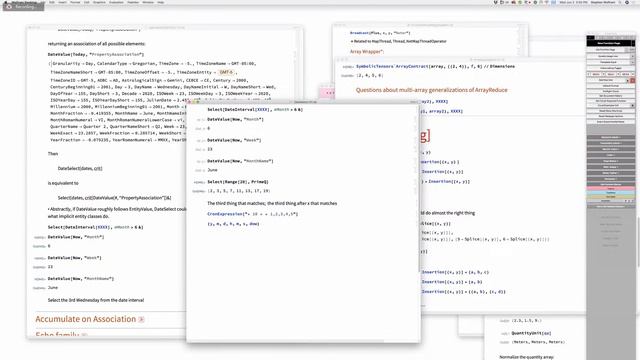640x360 pixels.
Task: Open the Format menu
Action: (x=75, y=2)
